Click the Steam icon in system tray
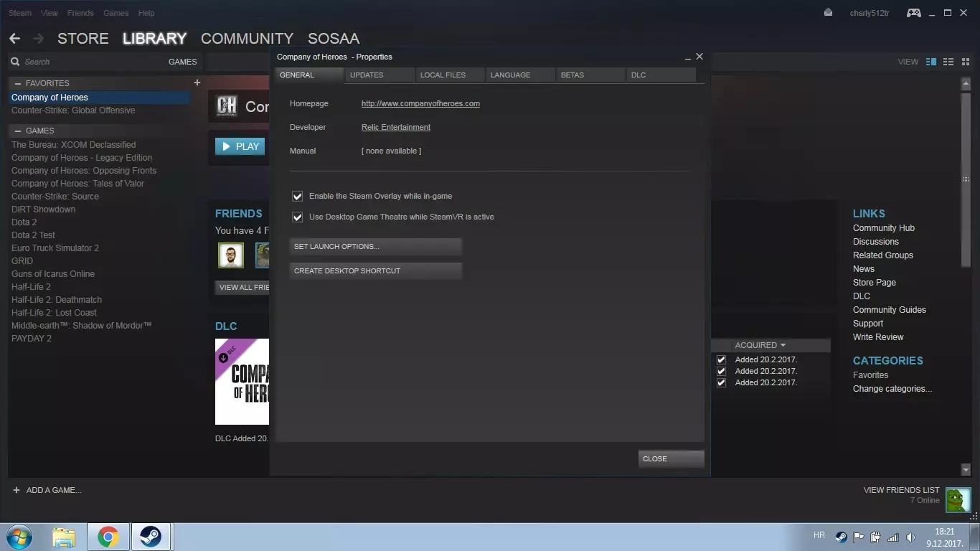The height and width of the screenshot is (551, 980). pos(842,537)
